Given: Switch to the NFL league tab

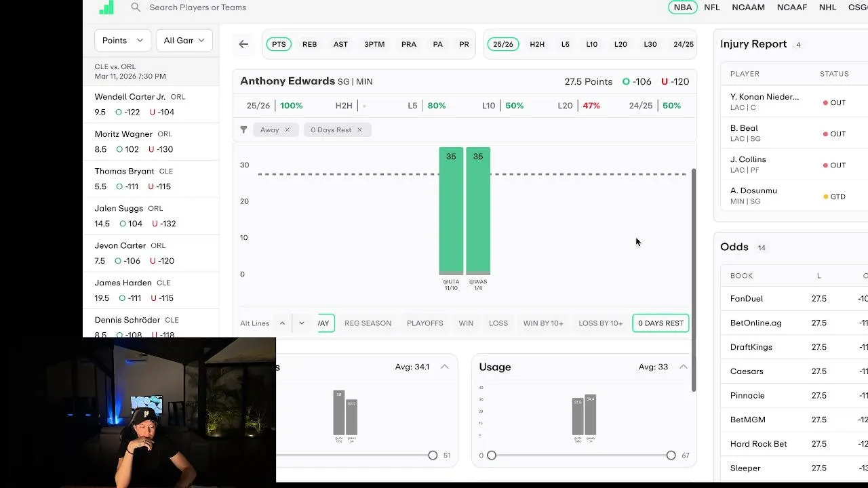Looking at the screenshot, I should (x=712, y=7).
